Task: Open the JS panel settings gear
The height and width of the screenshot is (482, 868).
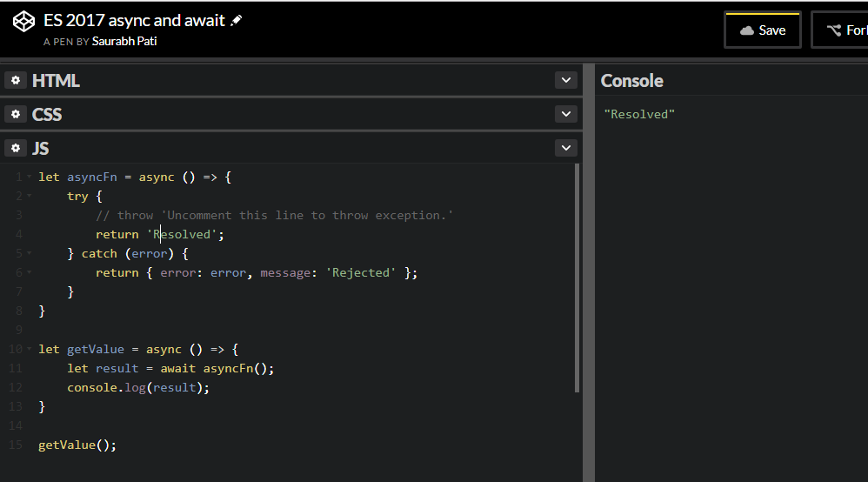Action: click(x=16, y=148)
